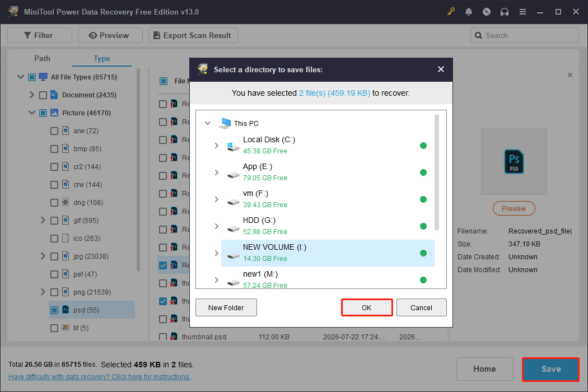Click the search magnifier icon
The height and width of the screenshot is (392, 588).
click(x=478, y=35)
